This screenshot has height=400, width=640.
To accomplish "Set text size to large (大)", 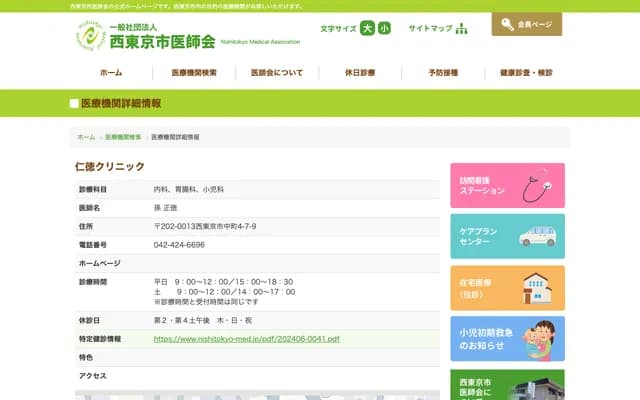I will pos(367,28).
